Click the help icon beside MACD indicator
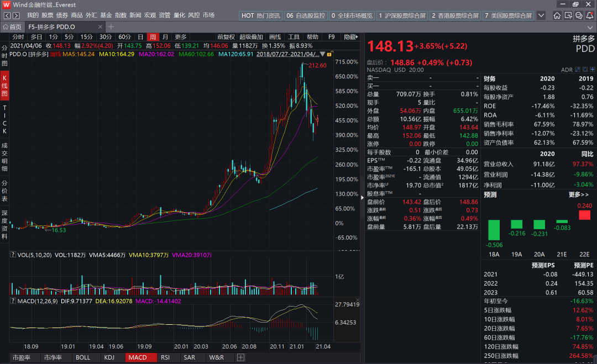The image size is (597, 364). 13,301
